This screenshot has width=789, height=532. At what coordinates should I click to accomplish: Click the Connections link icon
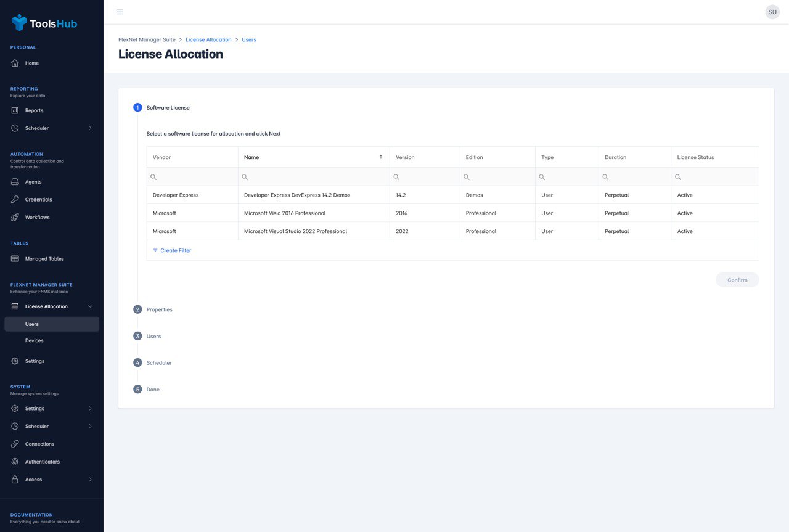pos(15,444)
